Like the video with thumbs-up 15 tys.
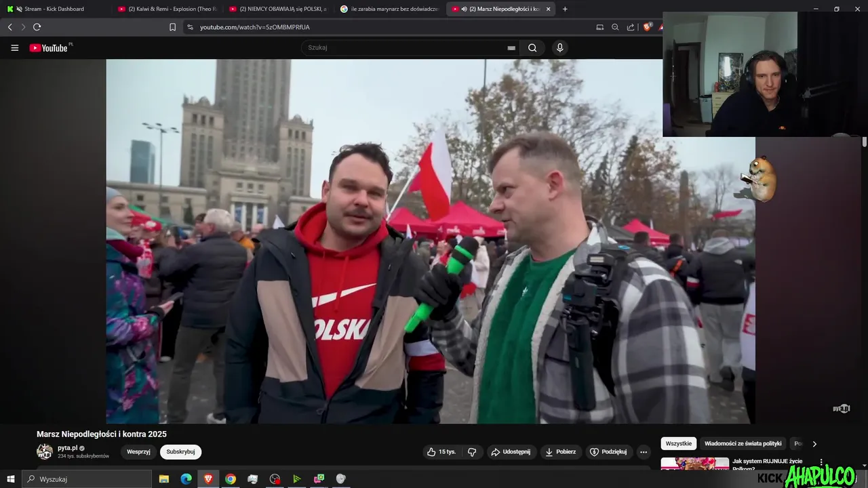Viewport: 868px width, 488px height. [x=442, y=452]
